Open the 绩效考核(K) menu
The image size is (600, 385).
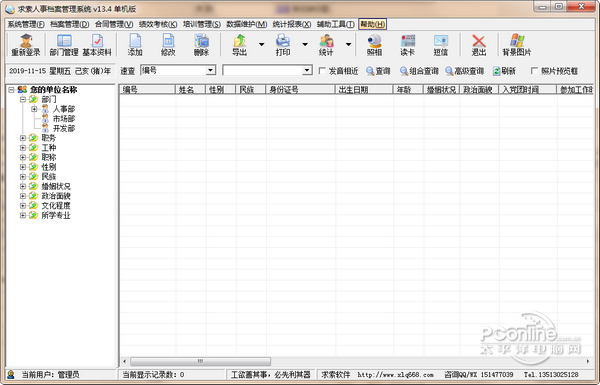point(158,24)
